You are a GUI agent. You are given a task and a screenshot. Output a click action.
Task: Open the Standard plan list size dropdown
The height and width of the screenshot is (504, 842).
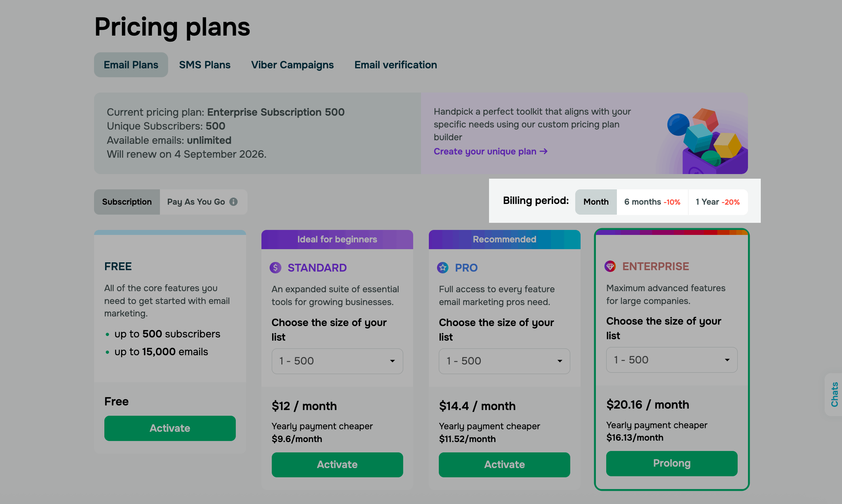click(337, 361)
